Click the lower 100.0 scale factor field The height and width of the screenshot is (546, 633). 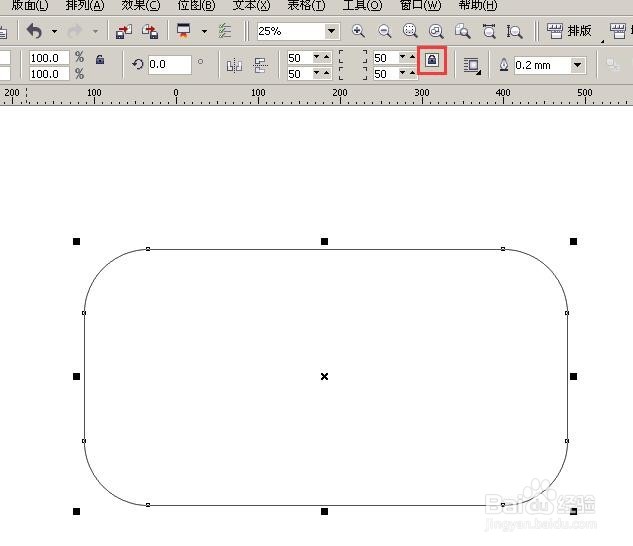pos(49,74)
